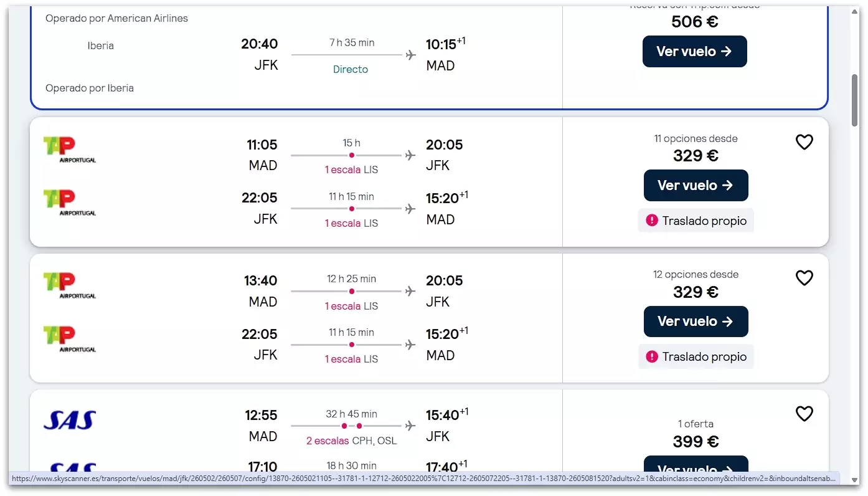Click Ver vuelo for 506 € Iberia flight

(x=694, y=52)
